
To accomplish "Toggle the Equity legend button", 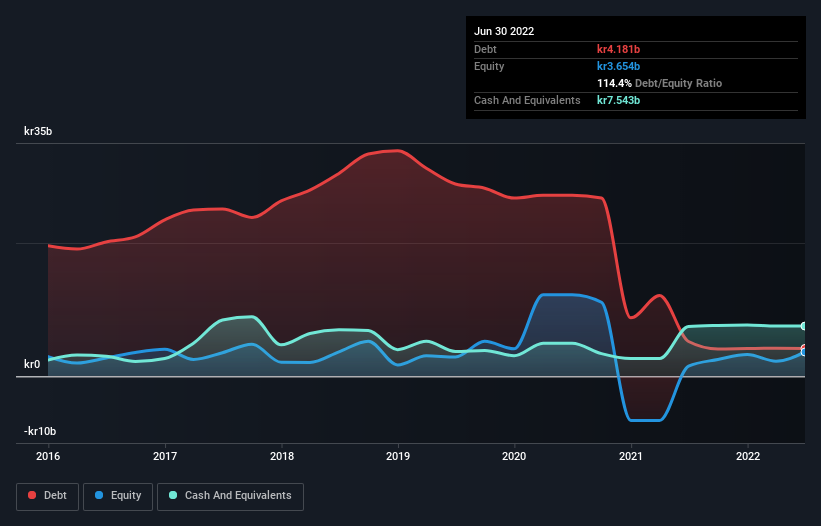I will pos(118,496).
